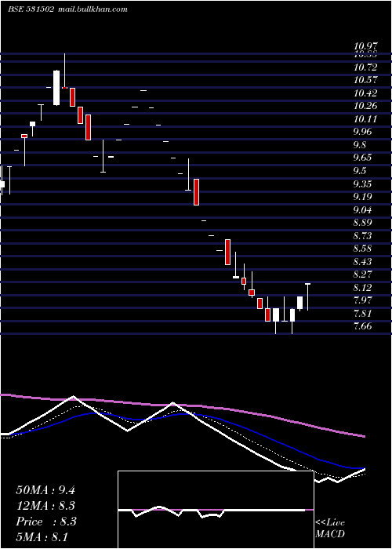392x549 pixels.
Task: Select the tallest white candlestick near the peak
Action: point(56,88)
